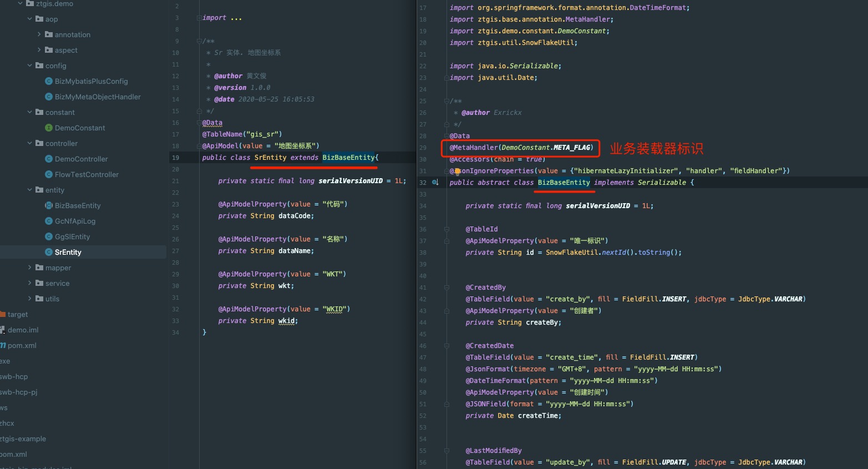Click the FlowTestController class icon
The height and width of the screenshot is (469, 868).
(49, 175)
